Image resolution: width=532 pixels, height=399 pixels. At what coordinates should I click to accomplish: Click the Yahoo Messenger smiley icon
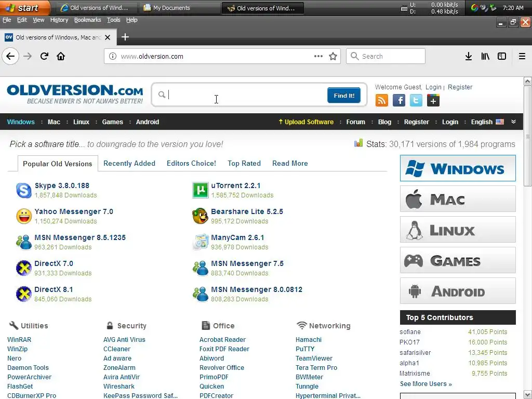pos(24,216)
